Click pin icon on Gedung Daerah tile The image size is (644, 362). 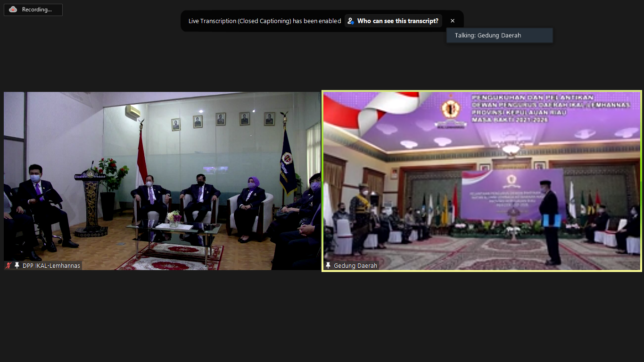point(328,266)
